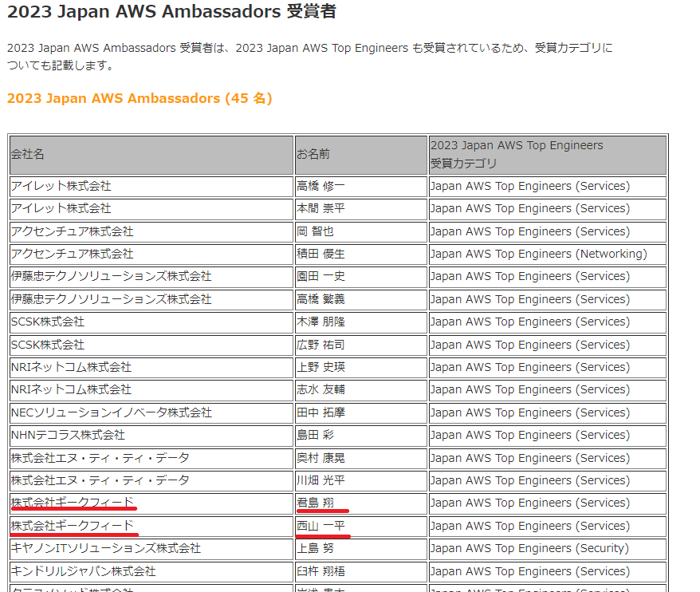Click the name 上島 努

click(315, 549)
